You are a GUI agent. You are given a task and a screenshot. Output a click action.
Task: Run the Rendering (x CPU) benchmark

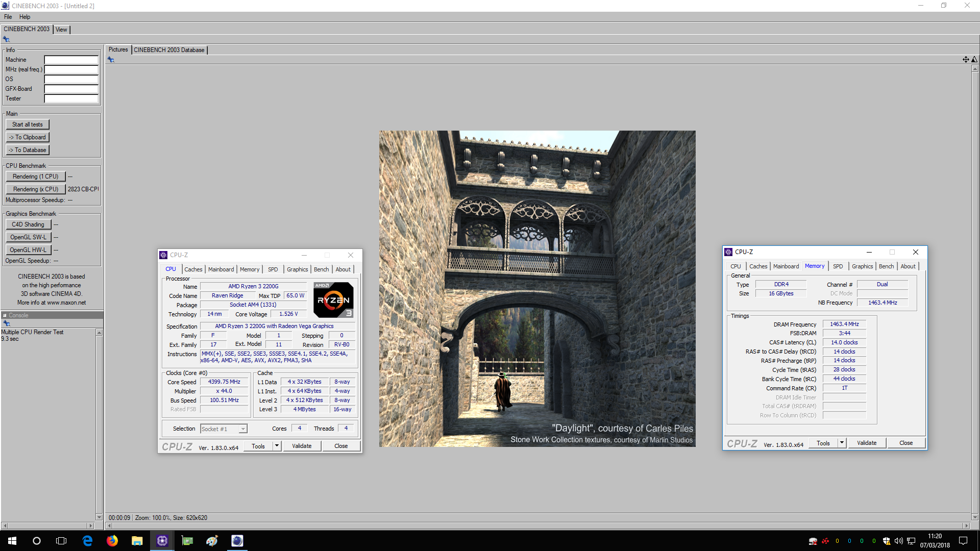point(36,189)
